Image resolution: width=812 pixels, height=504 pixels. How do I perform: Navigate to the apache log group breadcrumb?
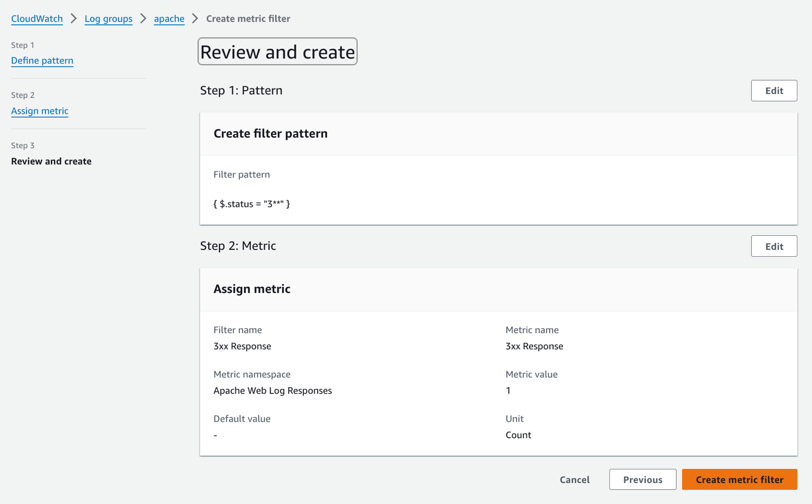pyautogui.click(x=169, y=19)
